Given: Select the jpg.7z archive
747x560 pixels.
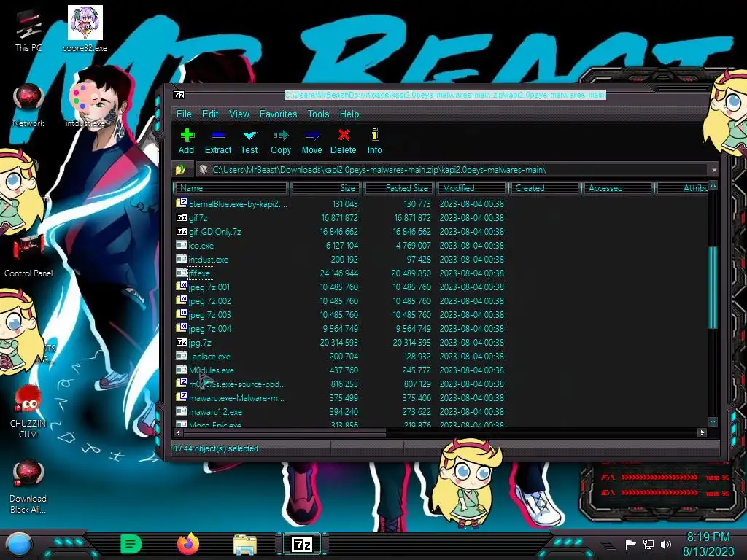Looking at the screenshot, I should point(340,342).
